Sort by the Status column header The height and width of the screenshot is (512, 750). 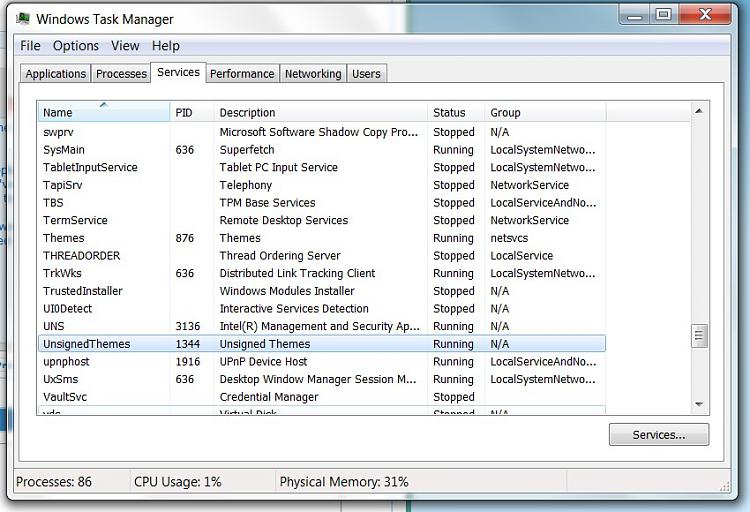[455, 112]
